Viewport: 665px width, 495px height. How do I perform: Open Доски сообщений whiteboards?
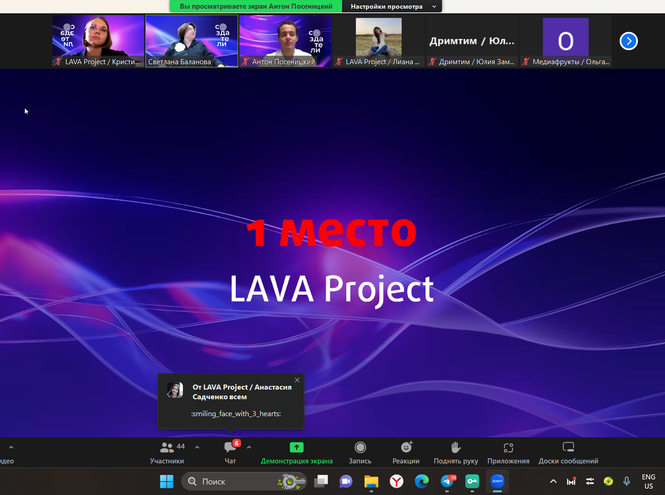click(x=568, y=451)
